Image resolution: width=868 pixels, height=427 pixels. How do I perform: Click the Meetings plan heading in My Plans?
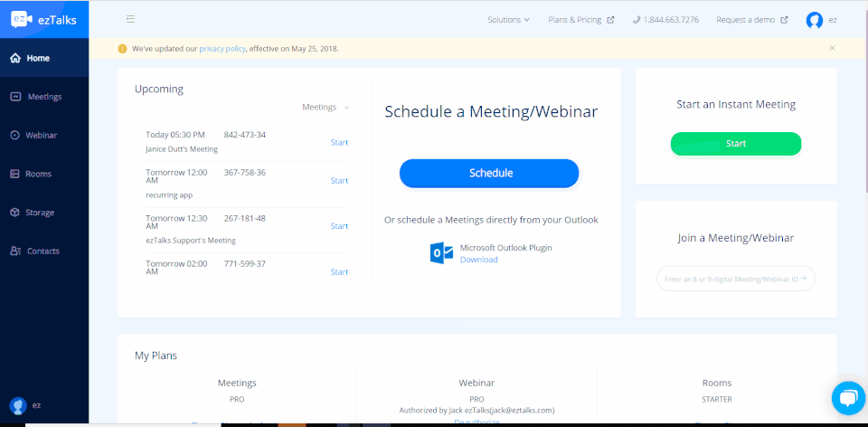237,383
